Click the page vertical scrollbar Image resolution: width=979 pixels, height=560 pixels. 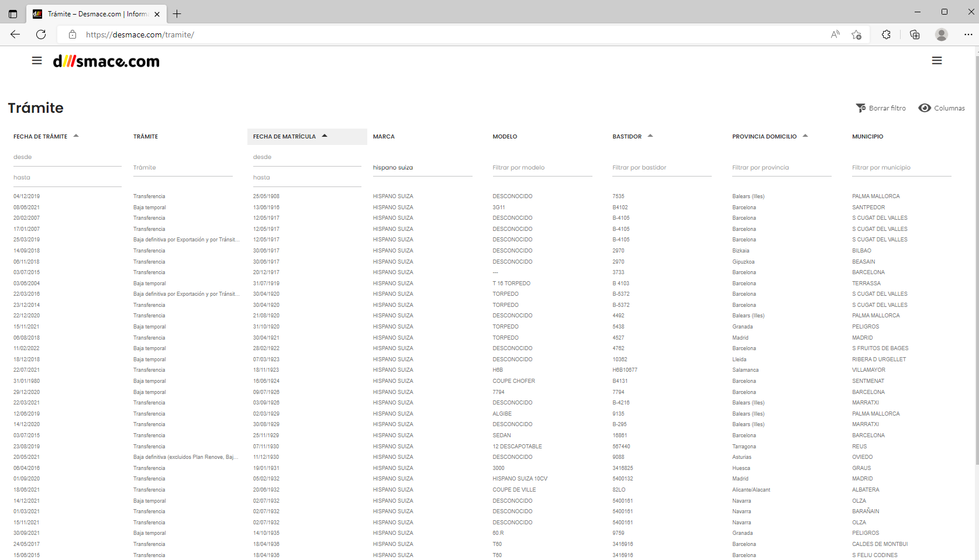pos(977,260)
